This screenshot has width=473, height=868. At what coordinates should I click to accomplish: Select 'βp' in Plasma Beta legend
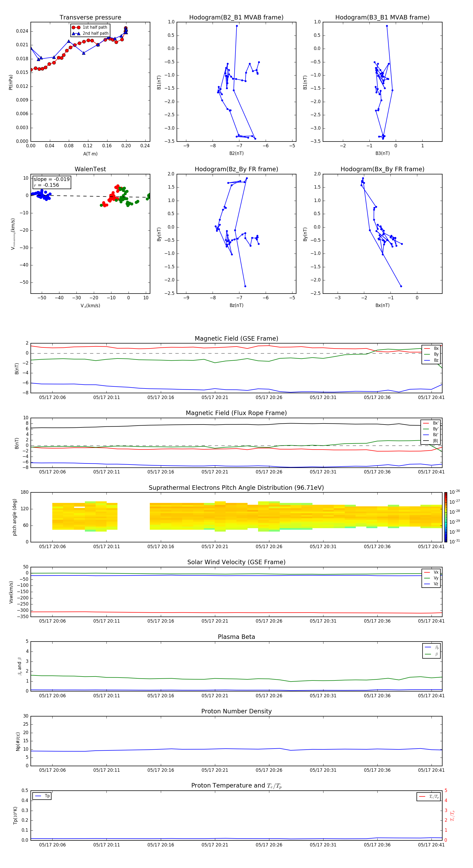click(x=431, y=647)
